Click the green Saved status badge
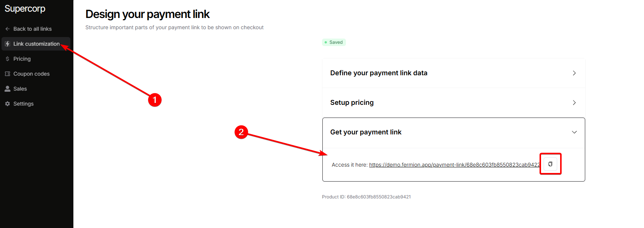 pos(334,42)
